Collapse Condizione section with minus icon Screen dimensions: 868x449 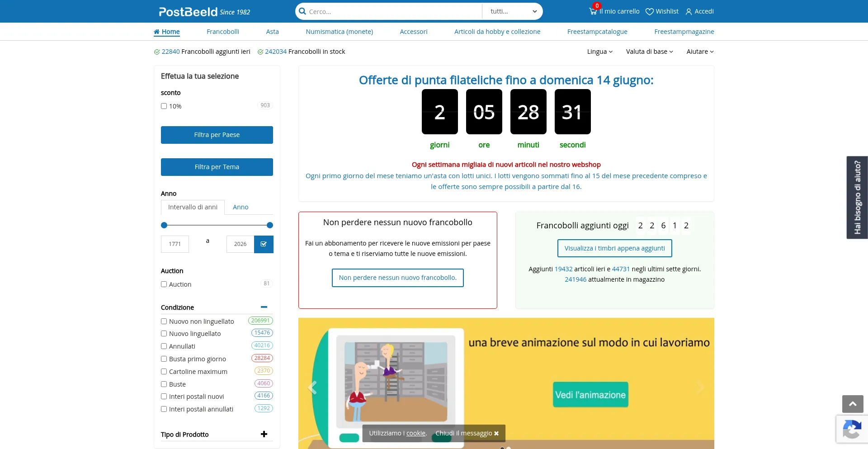pos(264,307)
